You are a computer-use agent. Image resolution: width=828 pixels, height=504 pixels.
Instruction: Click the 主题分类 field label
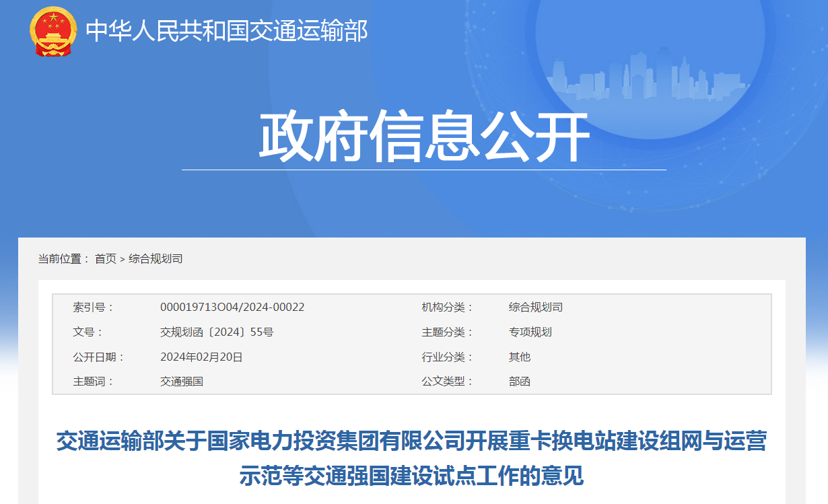pyautogui.click(x=447, y=332)
